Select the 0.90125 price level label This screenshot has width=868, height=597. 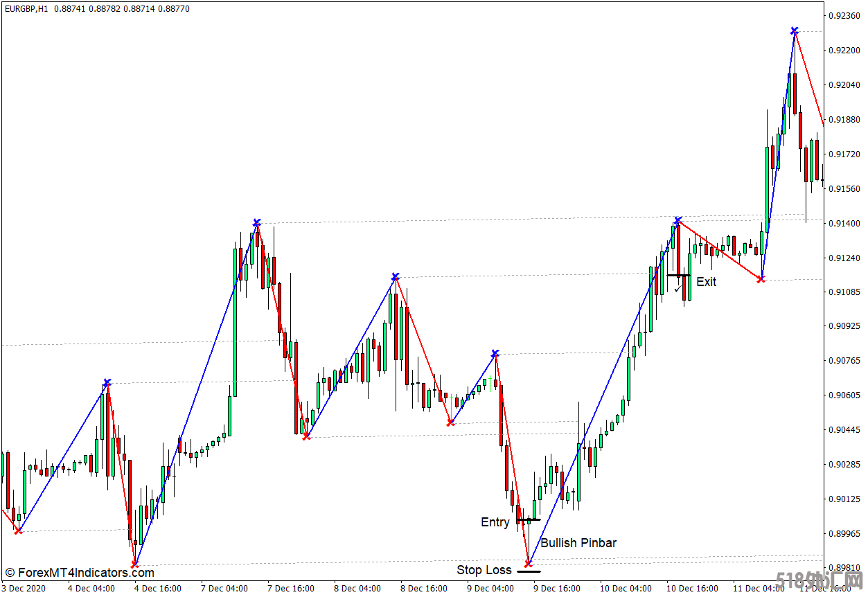coord(845,499)
